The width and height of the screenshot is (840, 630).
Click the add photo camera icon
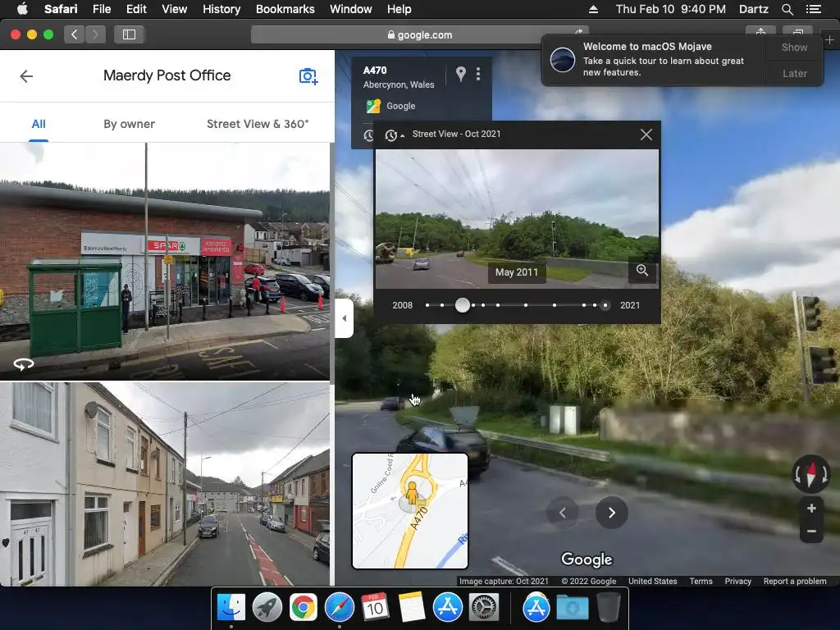308,76
